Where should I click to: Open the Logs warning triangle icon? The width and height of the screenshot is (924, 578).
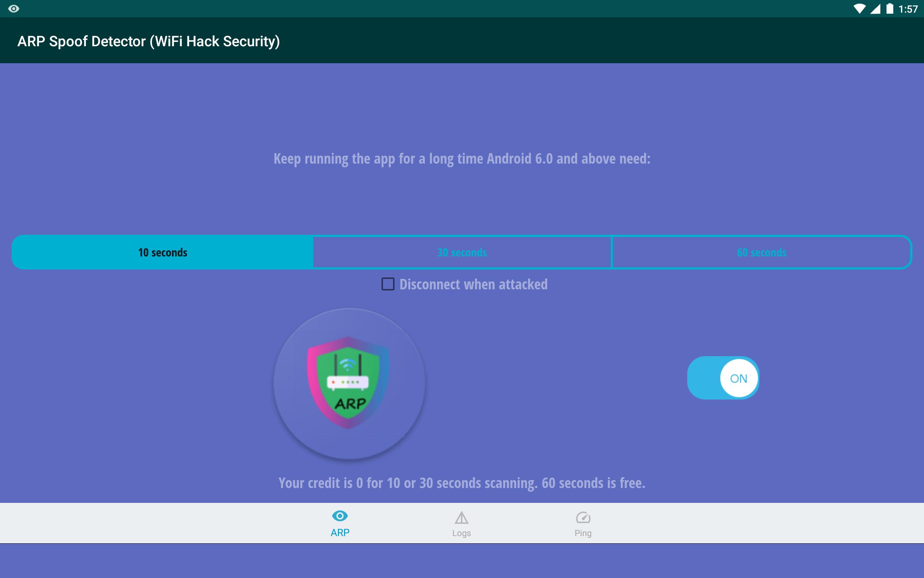(x=461, y=518)
